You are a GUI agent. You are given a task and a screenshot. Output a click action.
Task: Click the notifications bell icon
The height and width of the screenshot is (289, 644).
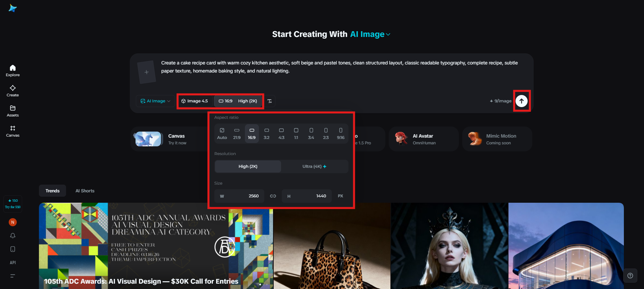(x=13, y=236)
